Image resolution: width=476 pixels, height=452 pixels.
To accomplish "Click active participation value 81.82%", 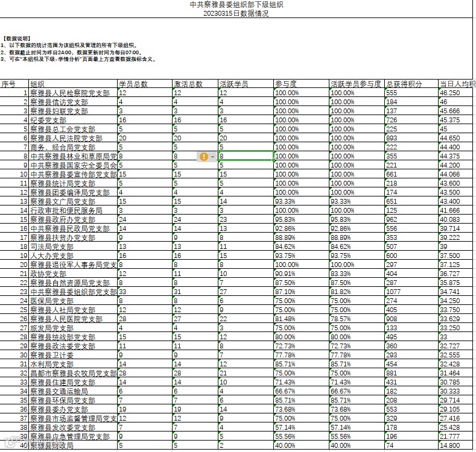I will 341,292.
